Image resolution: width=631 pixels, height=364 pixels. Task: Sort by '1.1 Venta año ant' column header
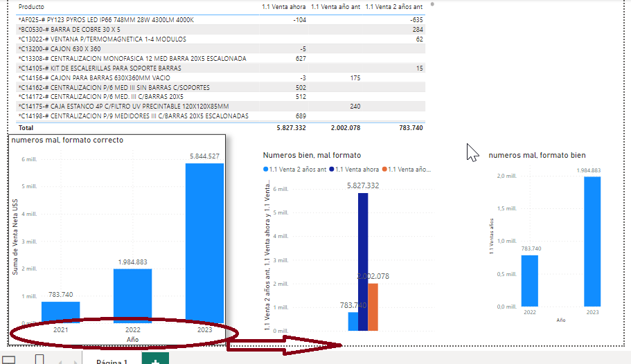(336, 7)
